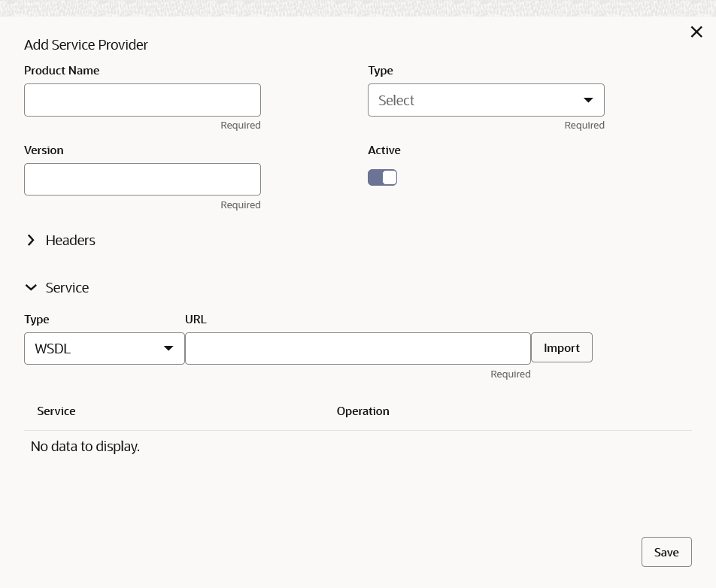Click the Operation column header
The image size is (716, 588).
(363, 411)
